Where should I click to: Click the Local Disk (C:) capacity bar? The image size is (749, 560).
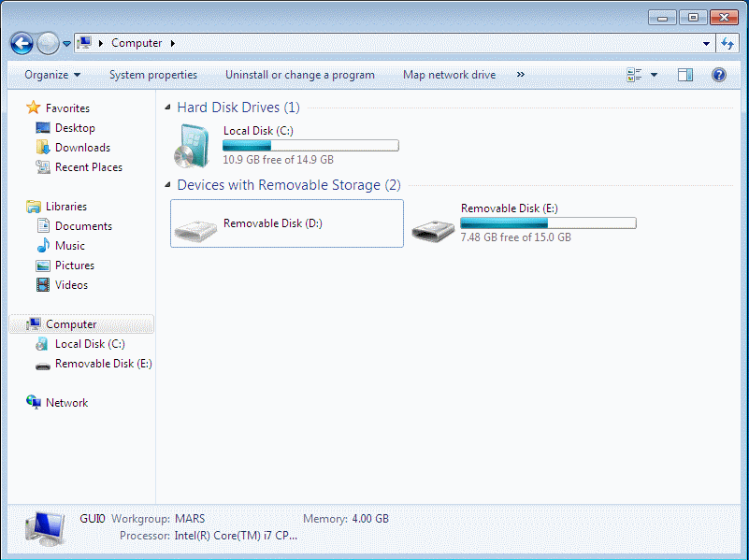[310, 145]
